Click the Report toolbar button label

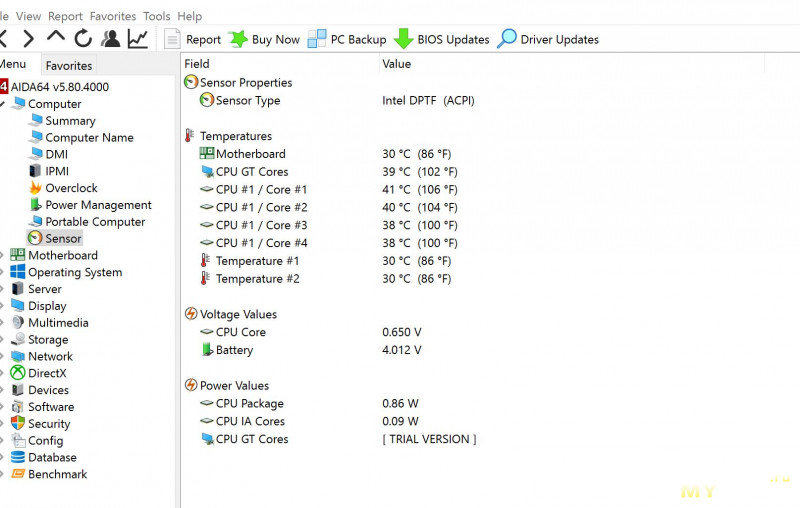pyautogui.click(x=203, y=39)
